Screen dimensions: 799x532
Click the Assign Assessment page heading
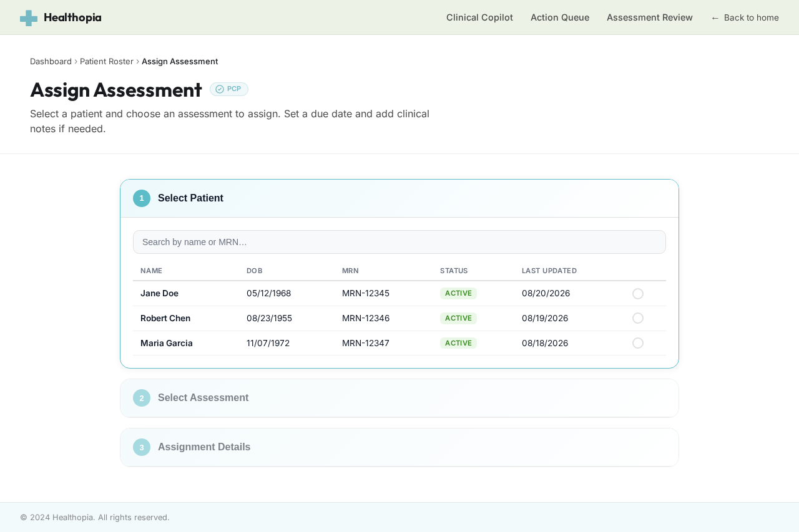(x=116, y=90)
